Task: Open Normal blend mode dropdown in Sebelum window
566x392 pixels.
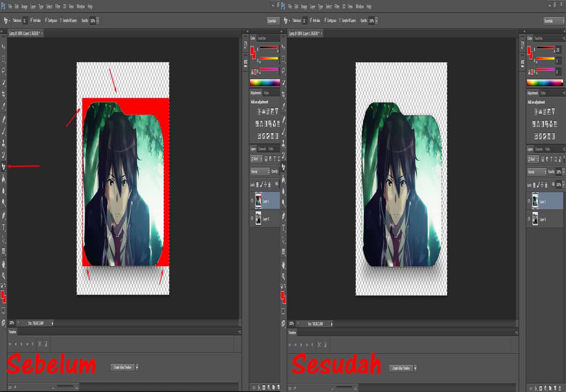Action: [x=260, y=172]
